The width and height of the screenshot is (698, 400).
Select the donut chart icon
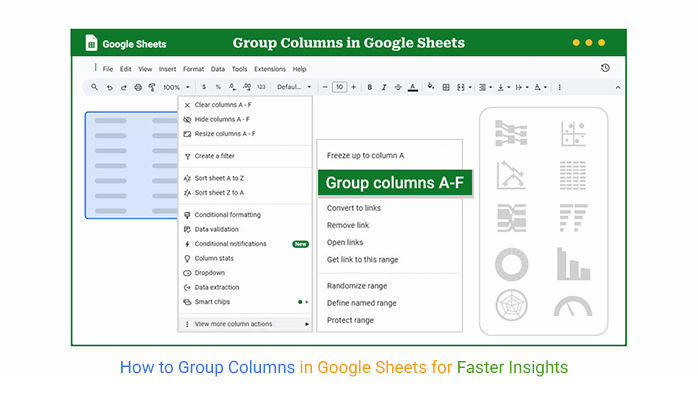click(x=511, y=263)
